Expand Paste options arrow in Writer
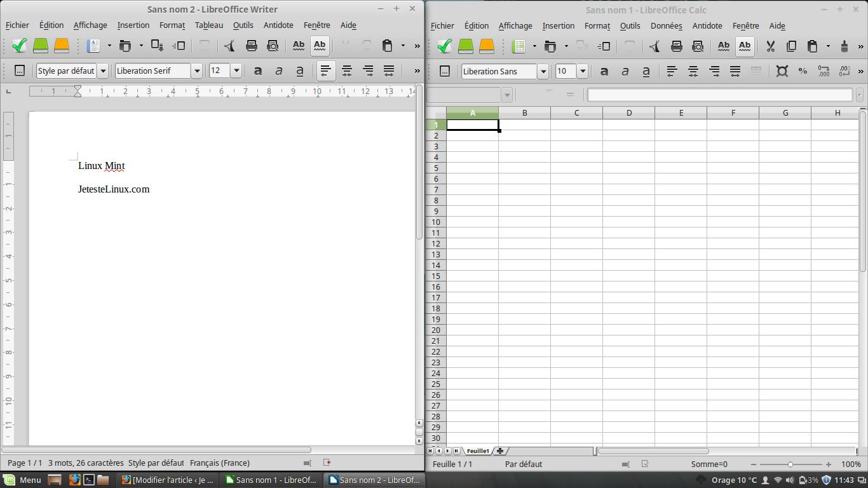 pos(403,45)
